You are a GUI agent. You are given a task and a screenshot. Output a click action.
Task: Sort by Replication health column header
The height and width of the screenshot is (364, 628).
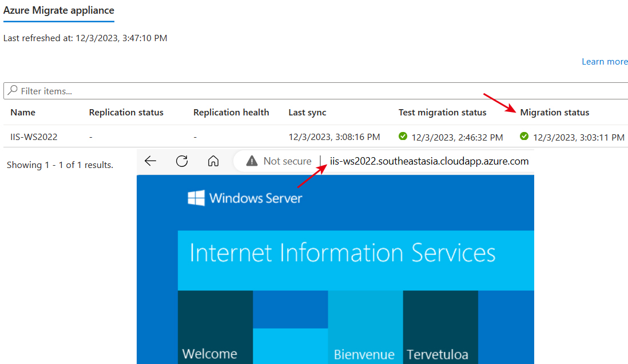tap(231, 113)
